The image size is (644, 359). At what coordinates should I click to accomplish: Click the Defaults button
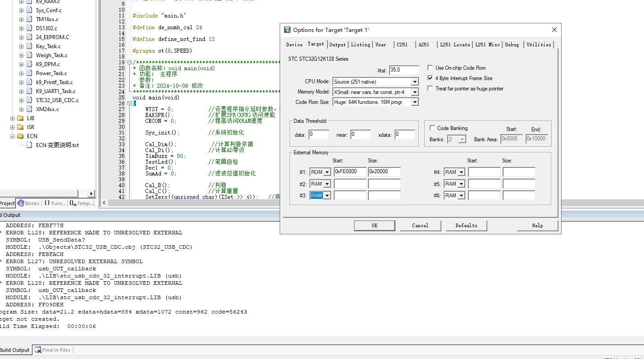coord(466,225)
